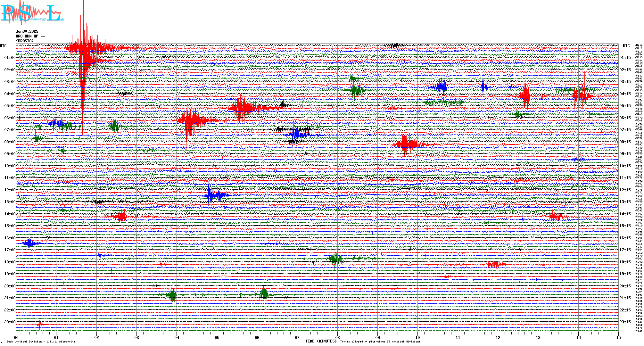Click the right "UTC" axis label
644x346 pixels.
click(x=626, y=46)
